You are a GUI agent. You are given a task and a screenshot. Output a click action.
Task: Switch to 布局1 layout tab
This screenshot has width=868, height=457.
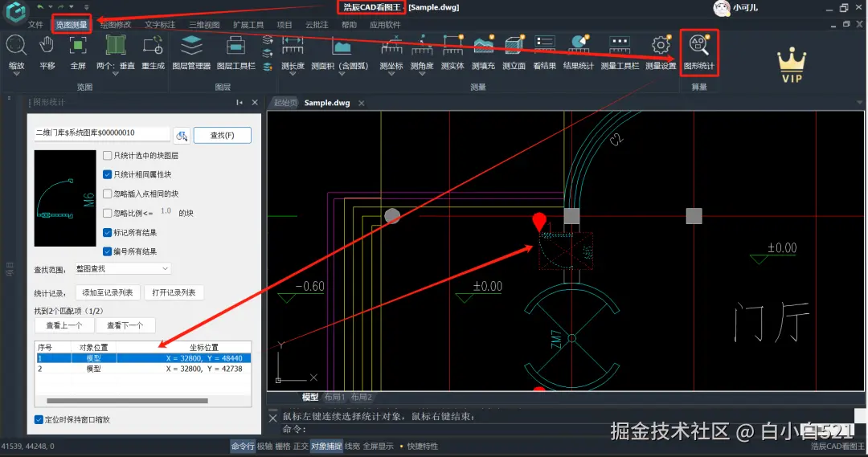334,398
